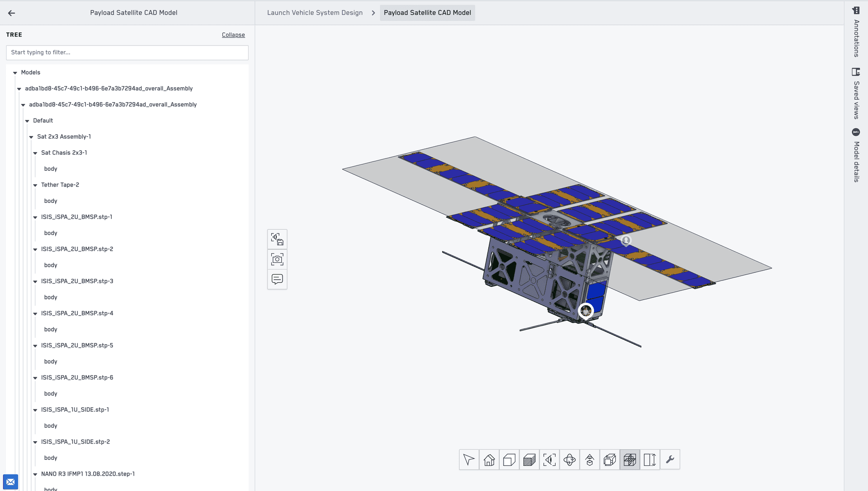Select body under ISIS_ISPA_1U_SIDE.stp-2
The height and width of the screenshot is (491, 868).
coord(51,458)
